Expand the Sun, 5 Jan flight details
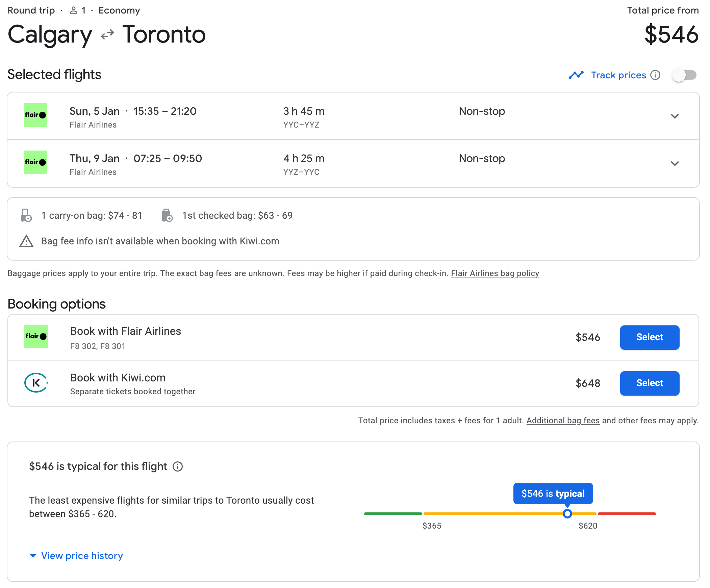The image size is (710, 588). (675, 116)
